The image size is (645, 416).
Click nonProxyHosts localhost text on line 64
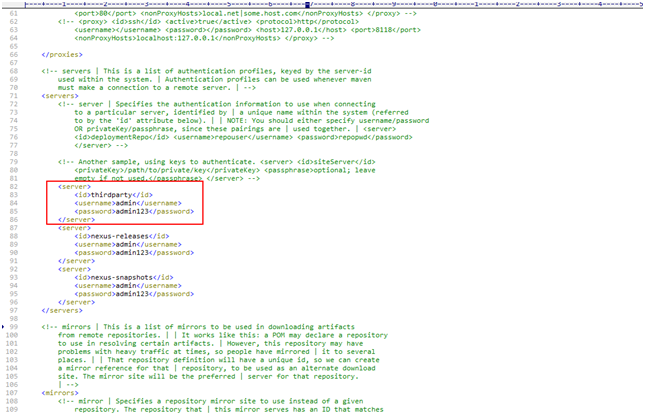[177, 38]
